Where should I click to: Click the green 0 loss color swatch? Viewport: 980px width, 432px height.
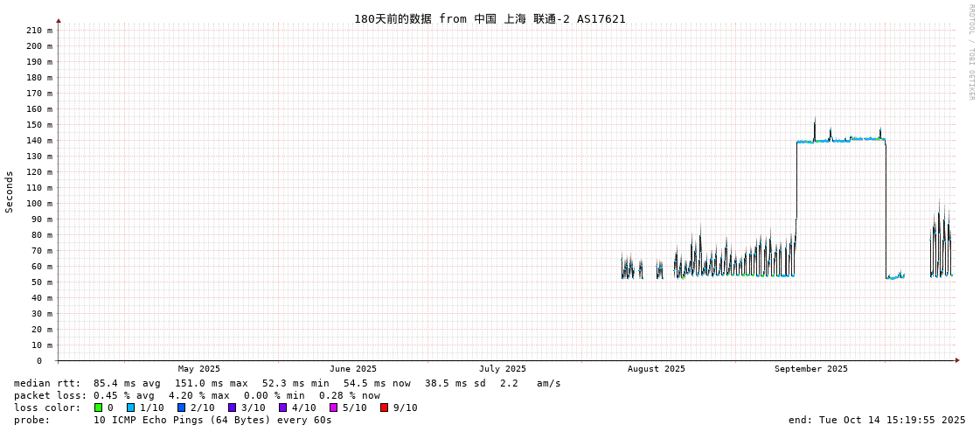(99, 408)
